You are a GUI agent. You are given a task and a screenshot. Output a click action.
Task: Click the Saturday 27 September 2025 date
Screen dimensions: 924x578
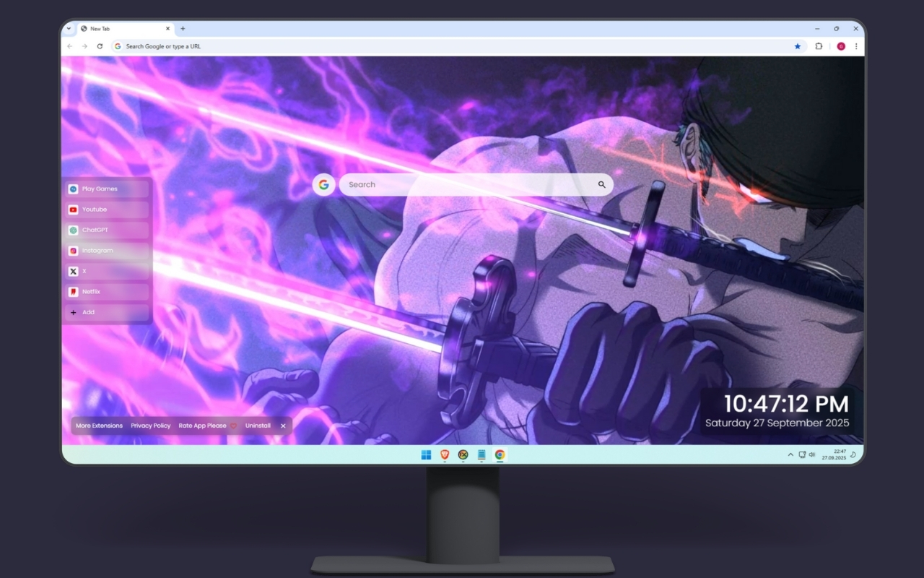pyautogui.click(x=777, y=423)
